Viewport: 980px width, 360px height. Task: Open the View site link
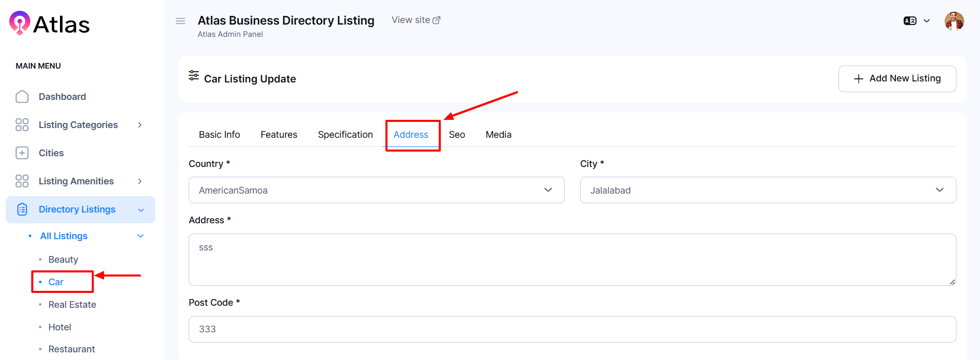[416, 20]
